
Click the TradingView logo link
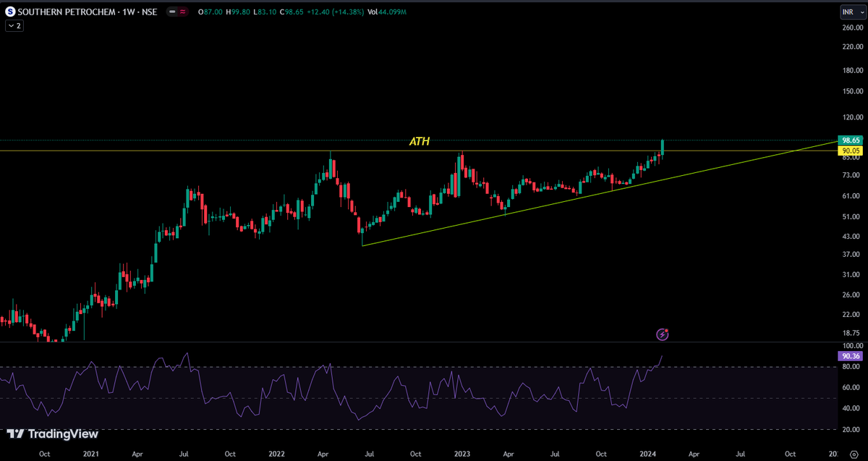[52, 434]
